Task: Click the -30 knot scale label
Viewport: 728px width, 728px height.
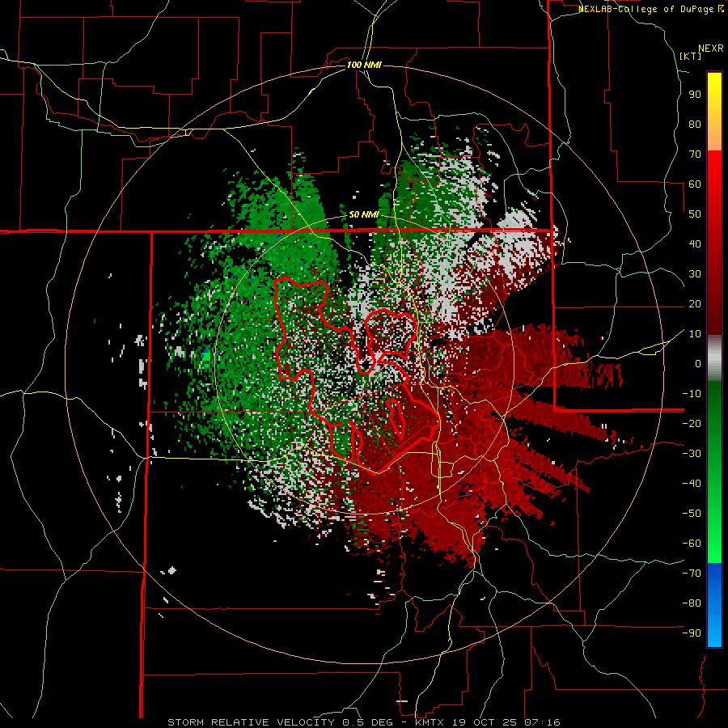Action: coord(692,454)
